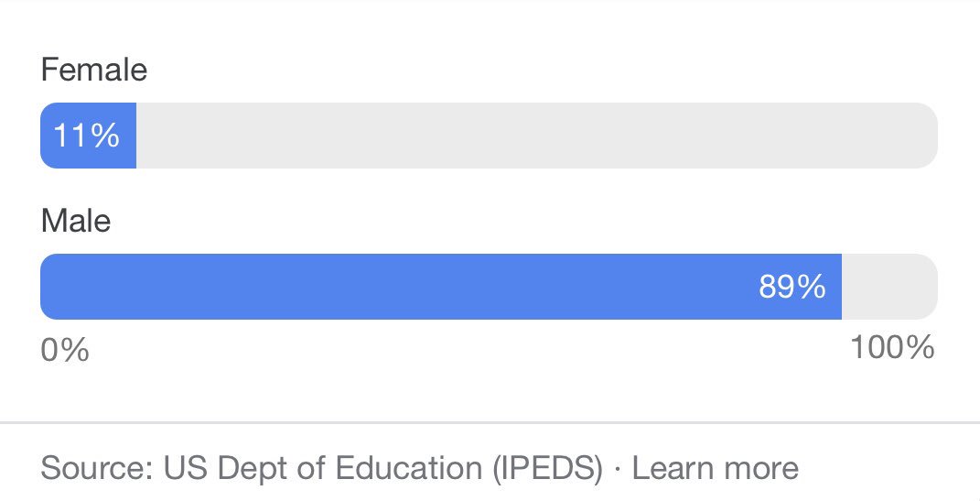The image size is (980, 501).
Task: Click the word Education in footer
Action: click(409, 468)
